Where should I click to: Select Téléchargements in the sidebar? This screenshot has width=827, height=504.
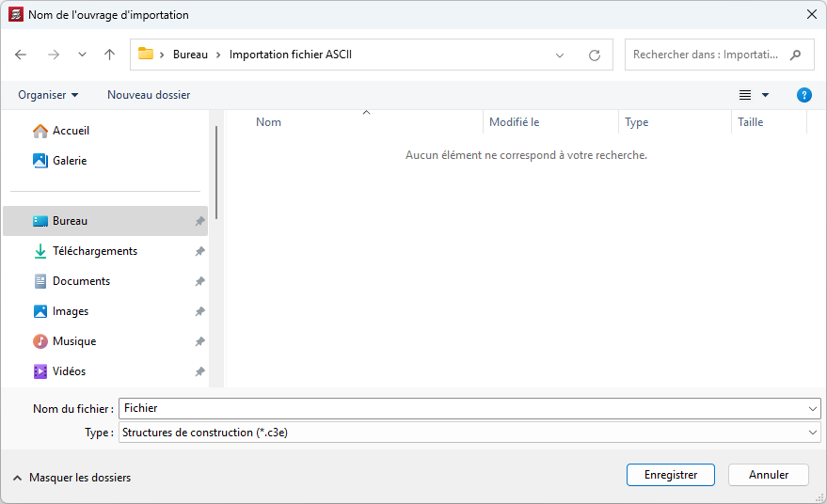[94, 251]
